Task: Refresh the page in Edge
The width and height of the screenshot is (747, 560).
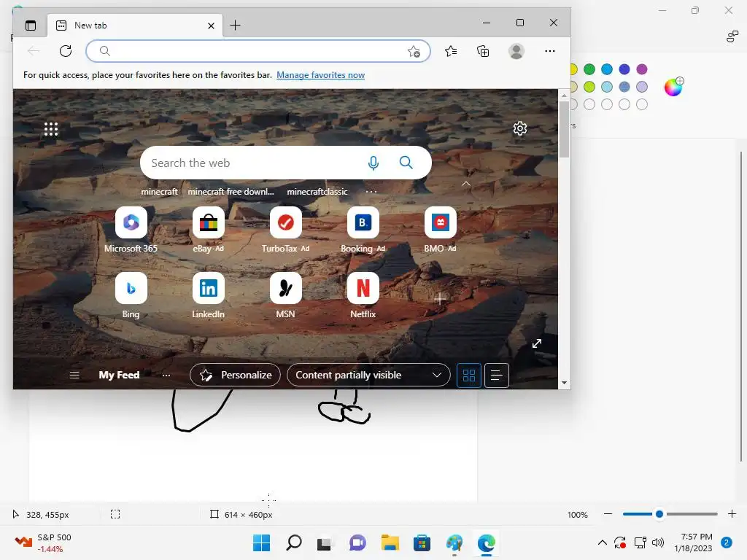Action: point(66,51)
